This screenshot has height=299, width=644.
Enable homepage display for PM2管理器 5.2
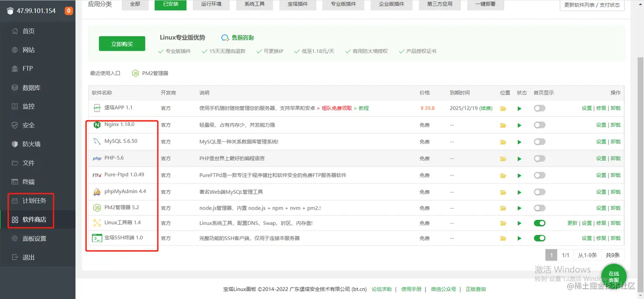[x=540, y=208]
